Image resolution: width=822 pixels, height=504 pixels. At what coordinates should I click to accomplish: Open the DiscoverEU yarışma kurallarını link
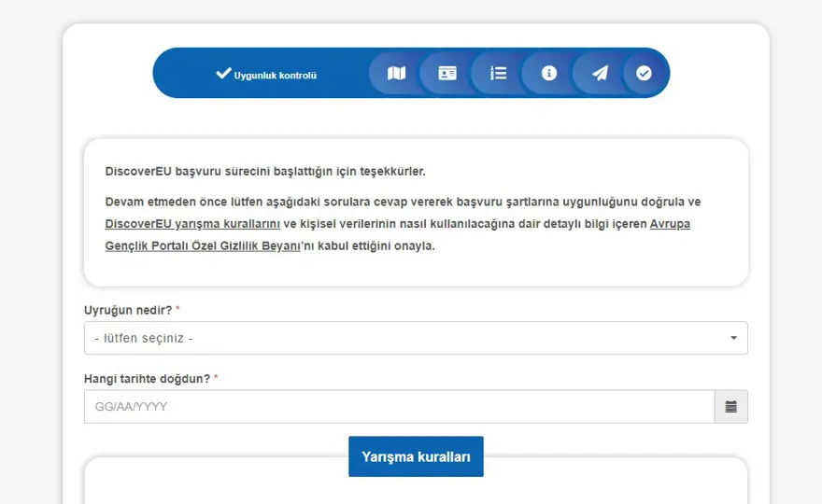pyautogui.click(x=192, y=224)
